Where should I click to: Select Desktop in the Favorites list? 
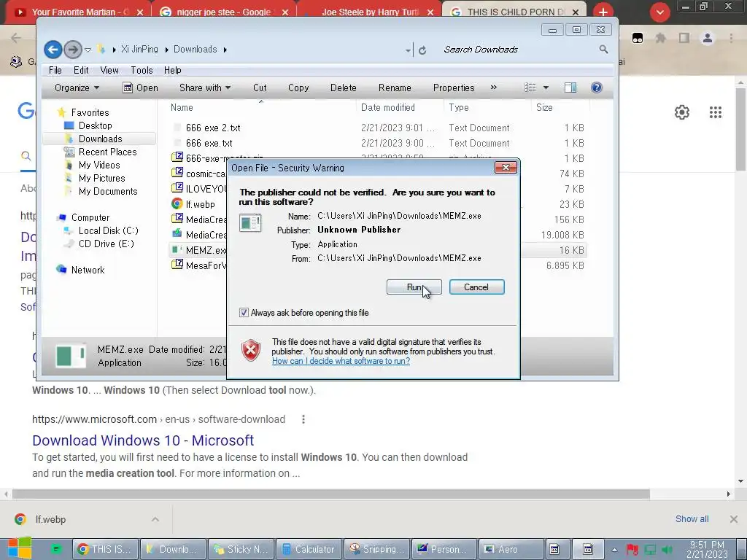pyautogui.click(x=96, y=125)
